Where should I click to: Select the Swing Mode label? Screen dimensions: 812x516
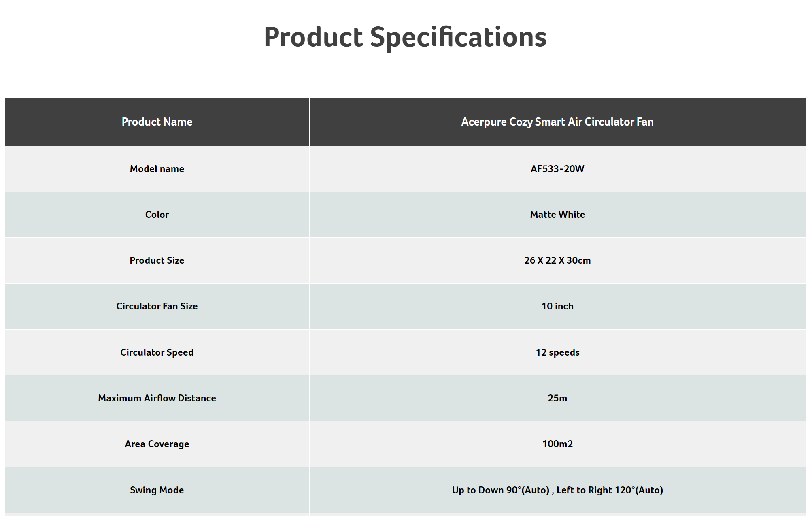tap(157, 490)
